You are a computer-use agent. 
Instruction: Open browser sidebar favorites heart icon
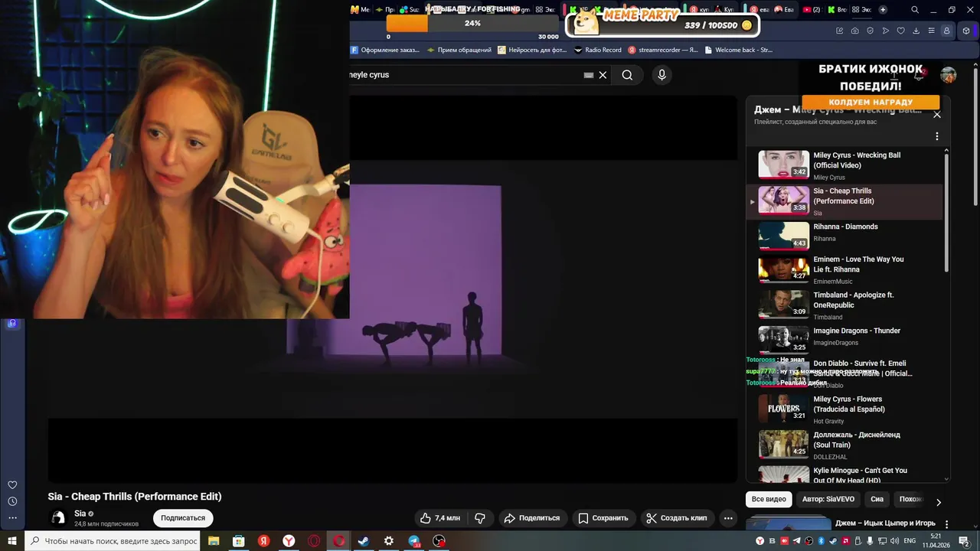pyautogui.click(x=12, y=485)
